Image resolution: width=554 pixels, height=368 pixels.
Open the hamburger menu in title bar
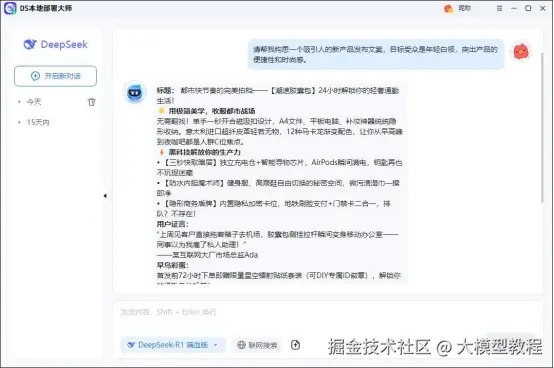point(499,8)
